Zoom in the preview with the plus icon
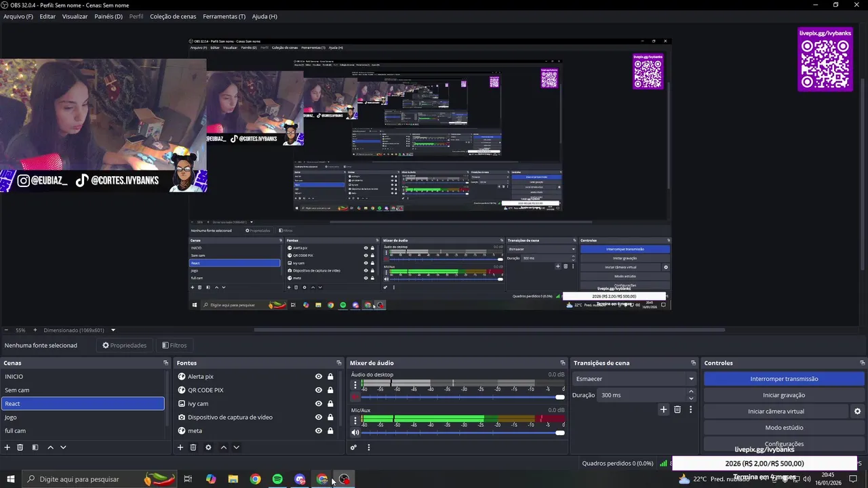Image resolution: width=868 pixels, height=488 pixels. pyautogui.click(x=35, y=330)
